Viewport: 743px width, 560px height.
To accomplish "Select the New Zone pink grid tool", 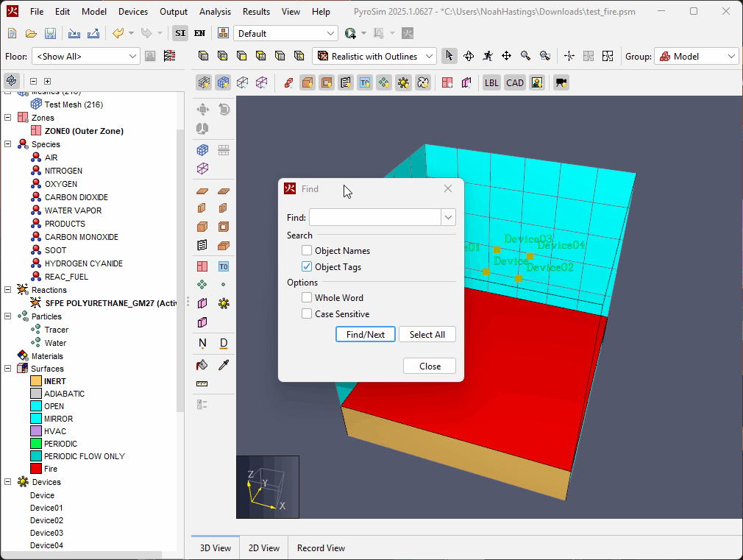I will [202, 266].
